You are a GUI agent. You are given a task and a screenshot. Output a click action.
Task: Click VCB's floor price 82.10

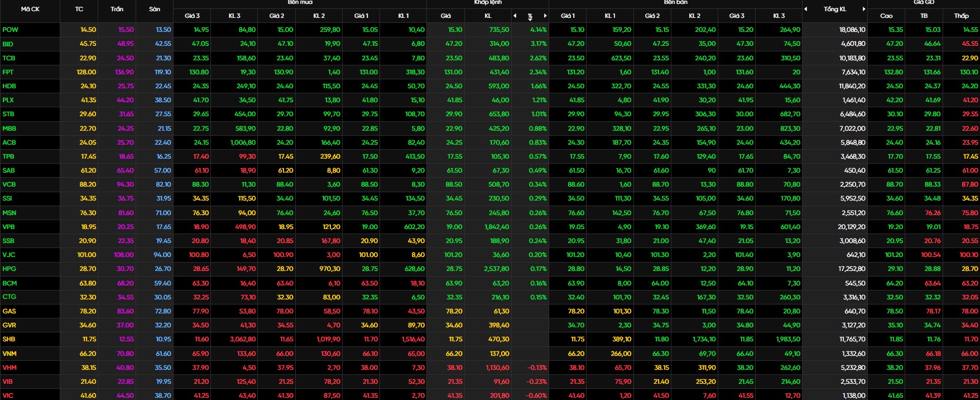point(164,184)
